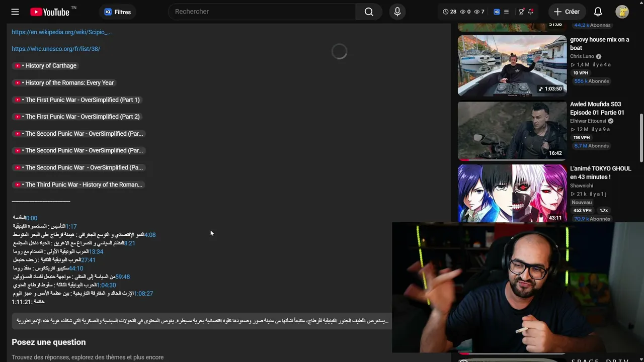Open the whc.unesco.org link
Viewport: 644px width, 362px height.
[x=56, y=49]
